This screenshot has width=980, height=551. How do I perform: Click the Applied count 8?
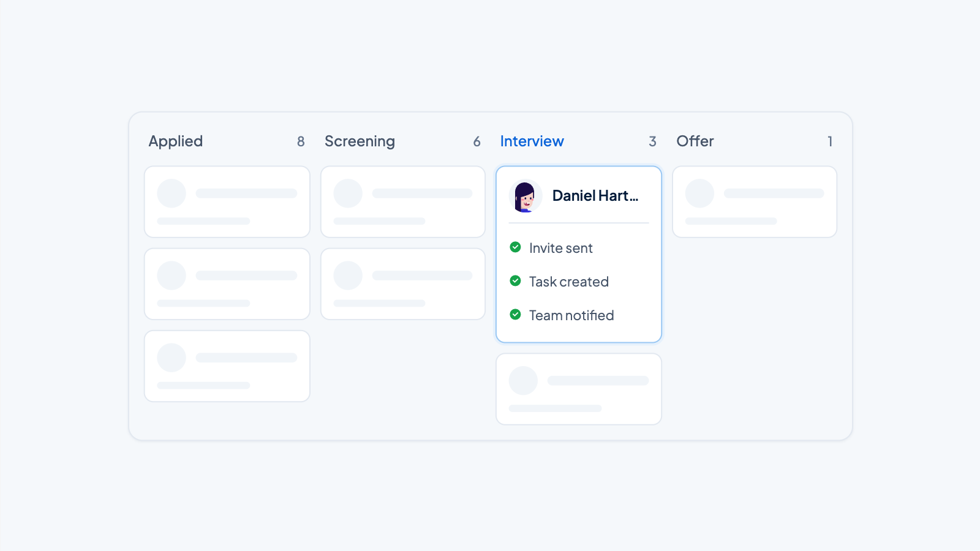301,141
